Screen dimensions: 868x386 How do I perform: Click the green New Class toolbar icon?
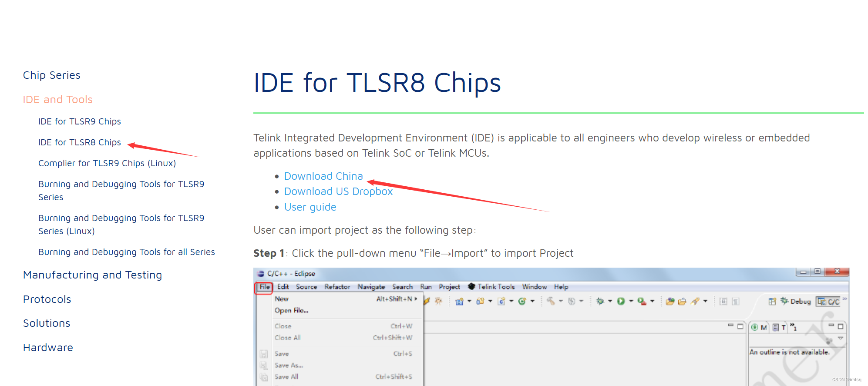click(x=522, y=301)
